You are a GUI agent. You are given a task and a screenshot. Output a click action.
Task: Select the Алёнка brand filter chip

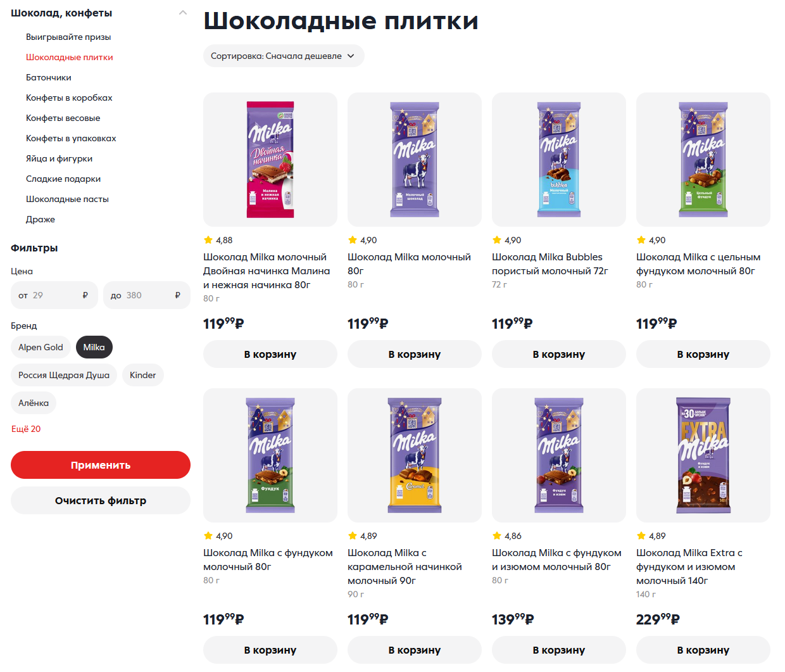34,403
